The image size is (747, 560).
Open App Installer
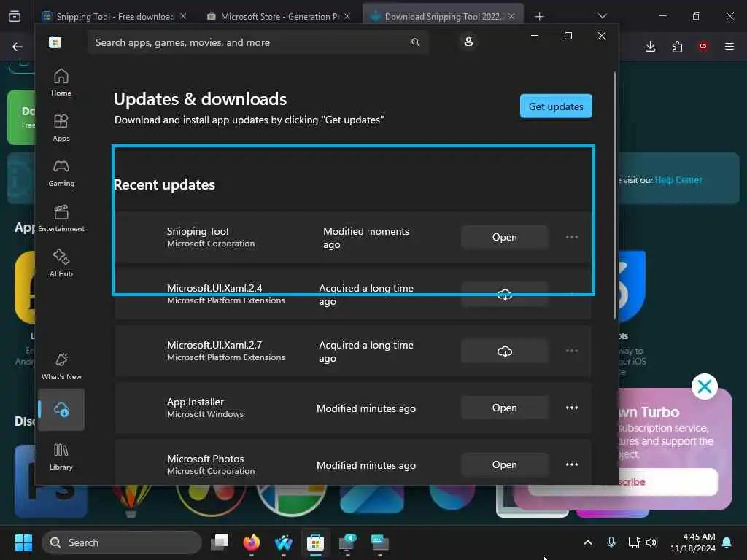505,408
